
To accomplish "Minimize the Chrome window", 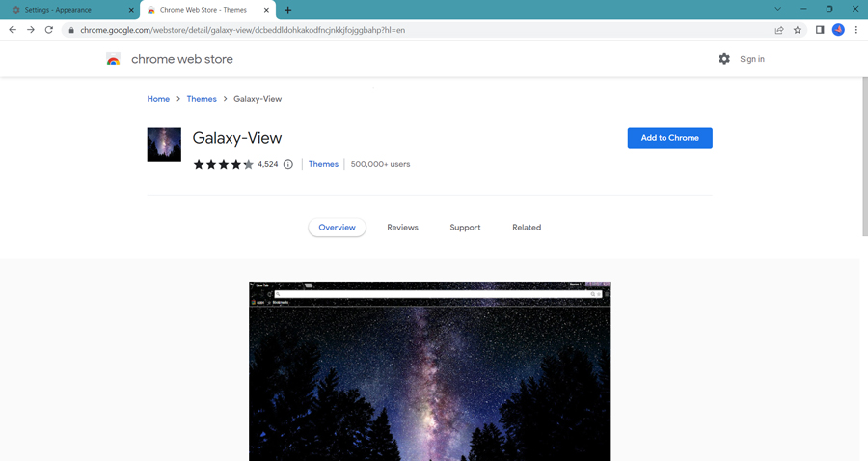I will click(x=803, y=9).
